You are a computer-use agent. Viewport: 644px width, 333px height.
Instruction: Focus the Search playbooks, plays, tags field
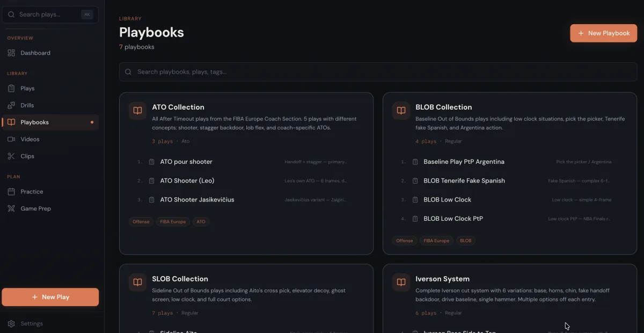[x=378, y=71]
